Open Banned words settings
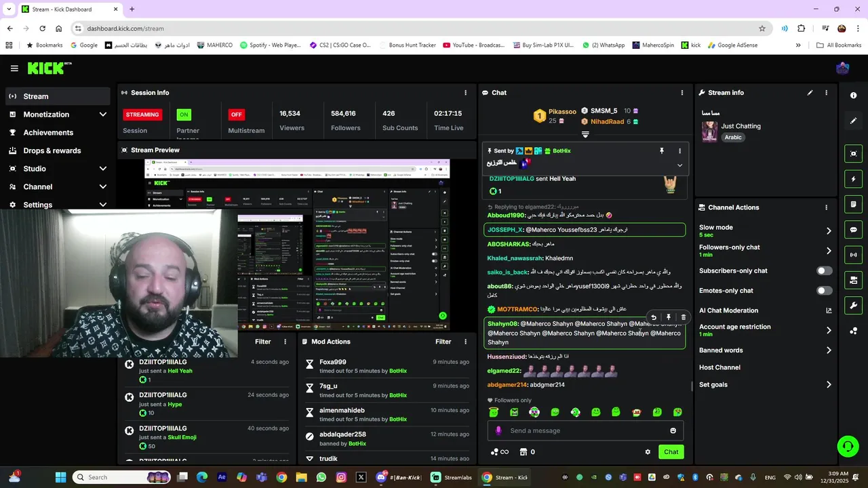This screenshot has height=488, width=868. click(829, 350)
